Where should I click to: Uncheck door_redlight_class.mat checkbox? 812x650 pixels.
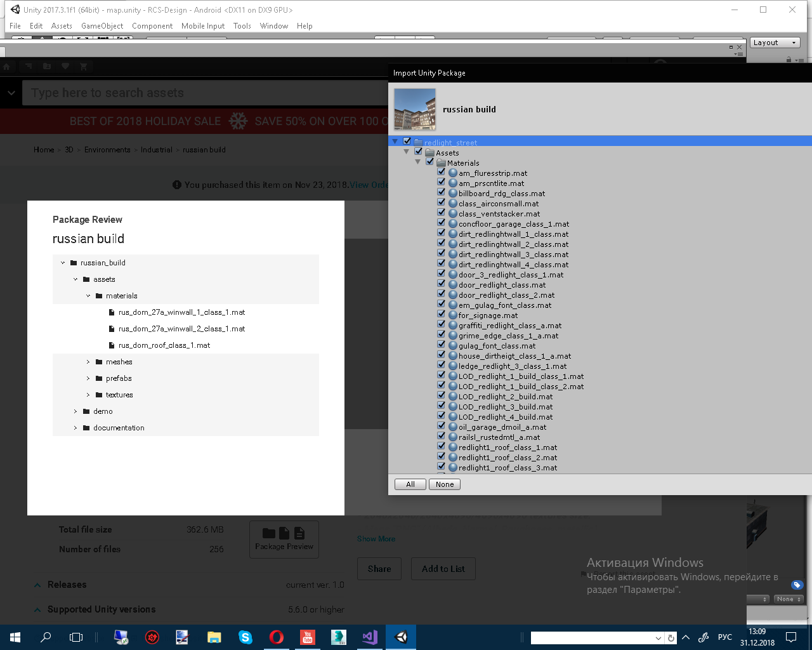point(442,284)
